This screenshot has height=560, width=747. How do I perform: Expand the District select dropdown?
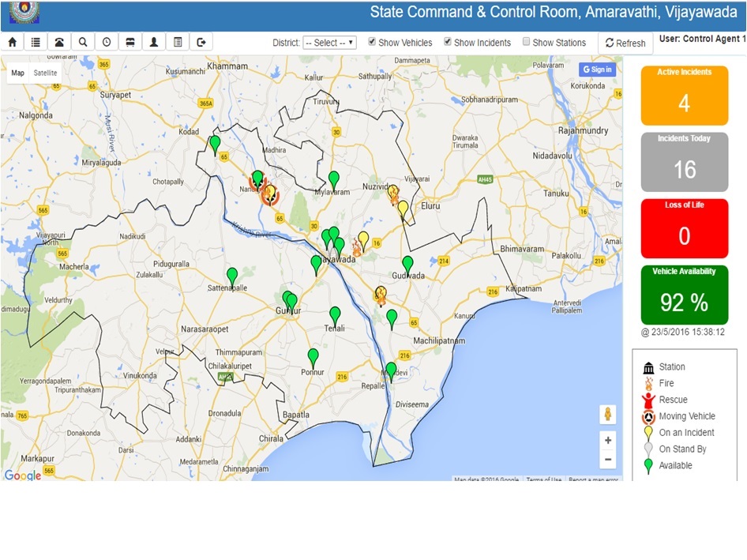tap(330, 43)
